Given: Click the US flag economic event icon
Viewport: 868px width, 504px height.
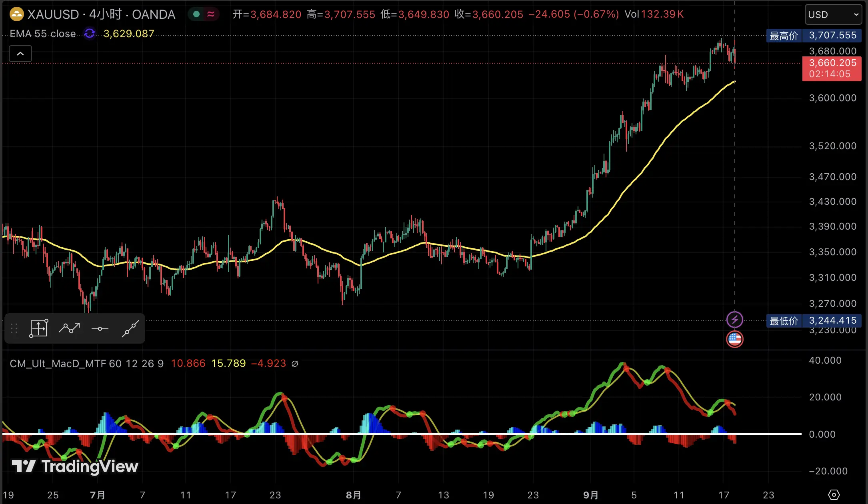Looking at the screenshot, I should [734, 339].
